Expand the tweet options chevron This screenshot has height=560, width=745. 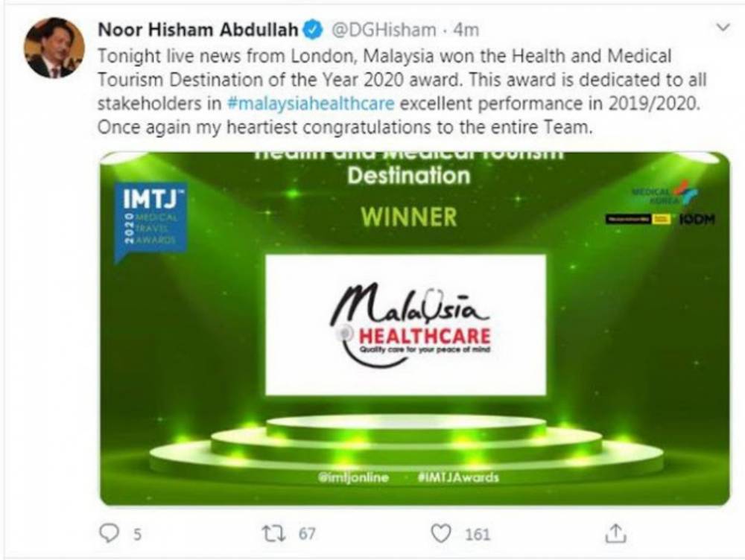click(x=721, y=28)
